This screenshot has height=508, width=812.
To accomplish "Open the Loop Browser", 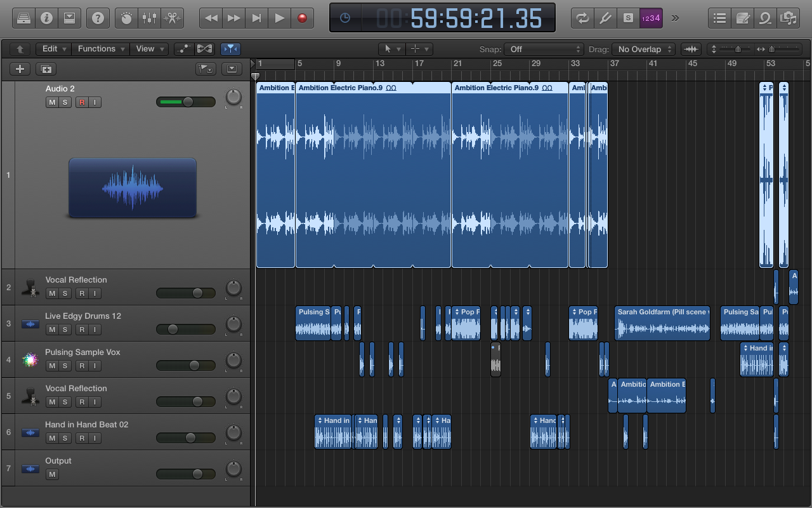I will click(x=765, y=18).
